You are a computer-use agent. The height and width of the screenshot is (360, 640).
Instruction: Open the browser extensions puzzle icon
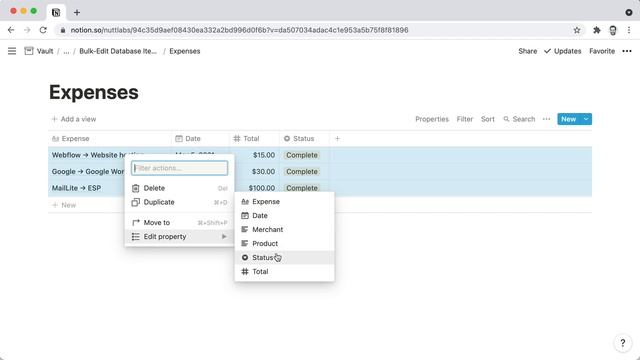coord(597,30)
